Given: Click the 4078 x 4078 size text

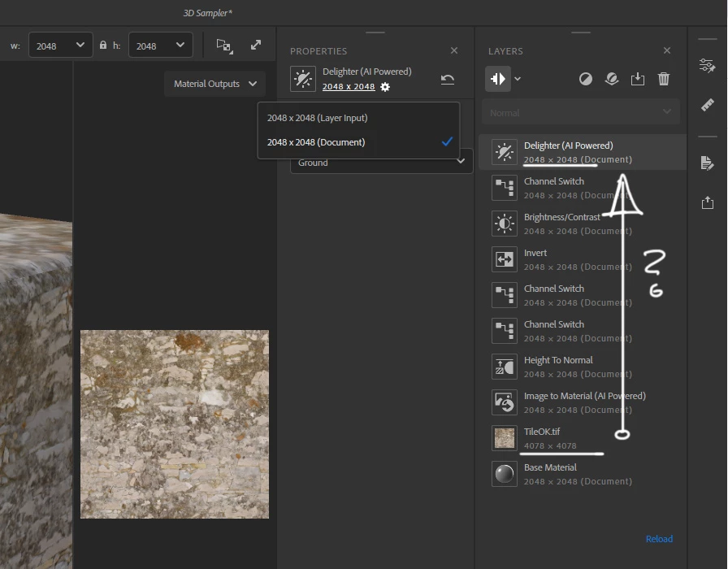Looking at the screenshot, I should click(x=550, y=446).
